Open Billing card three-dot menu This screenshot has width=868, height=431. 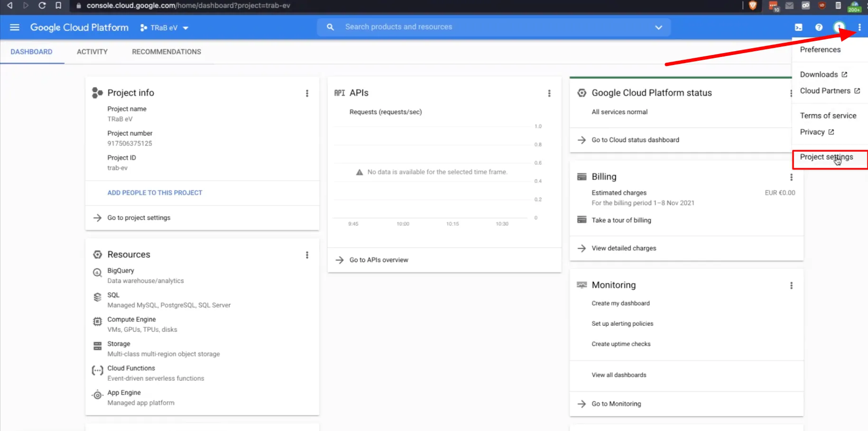791,177
